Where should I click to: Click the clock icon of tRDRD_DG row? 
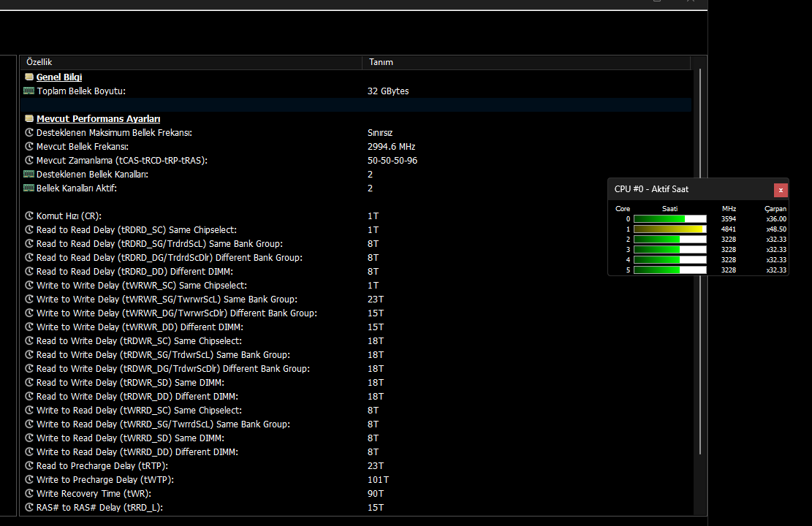[x=29, y=257]
